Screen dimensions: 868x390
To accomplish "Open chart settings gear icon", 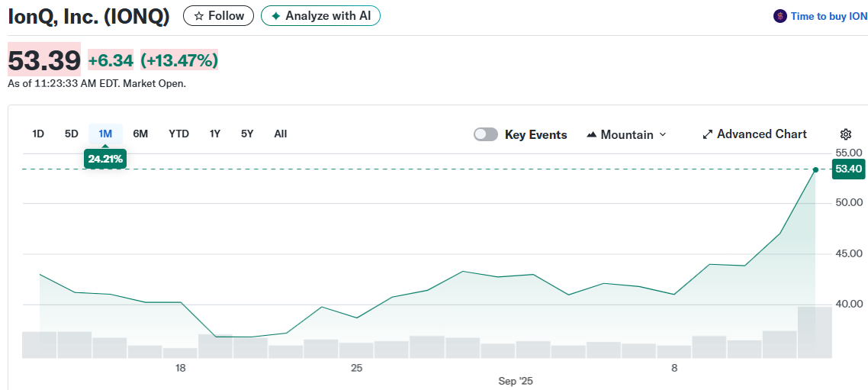I will point(845,134).
